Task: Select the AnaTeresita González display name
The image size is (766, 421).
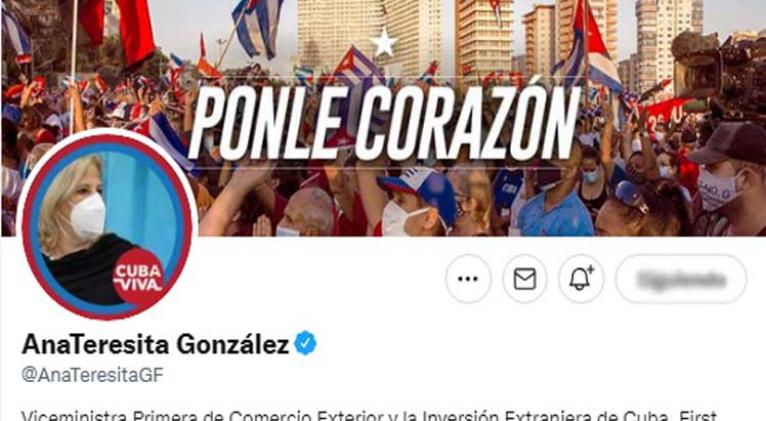Action: pos(155,344)
